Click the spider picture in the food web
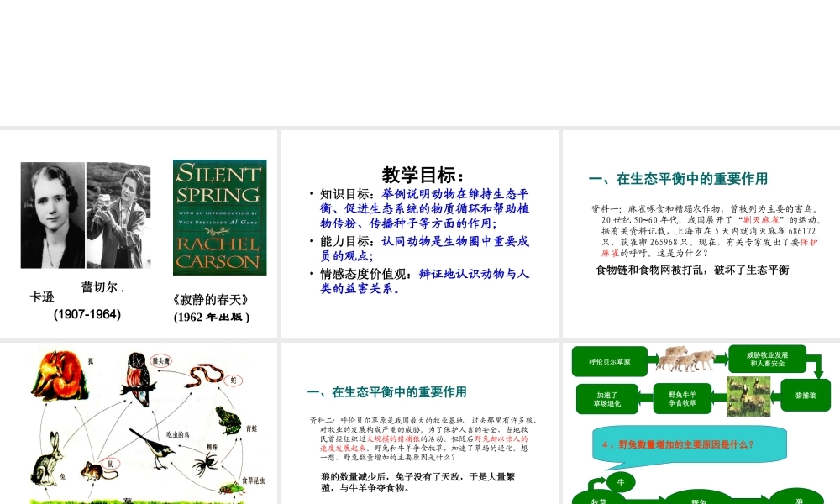This screenshot has height=504, width=840. (205, 464)
